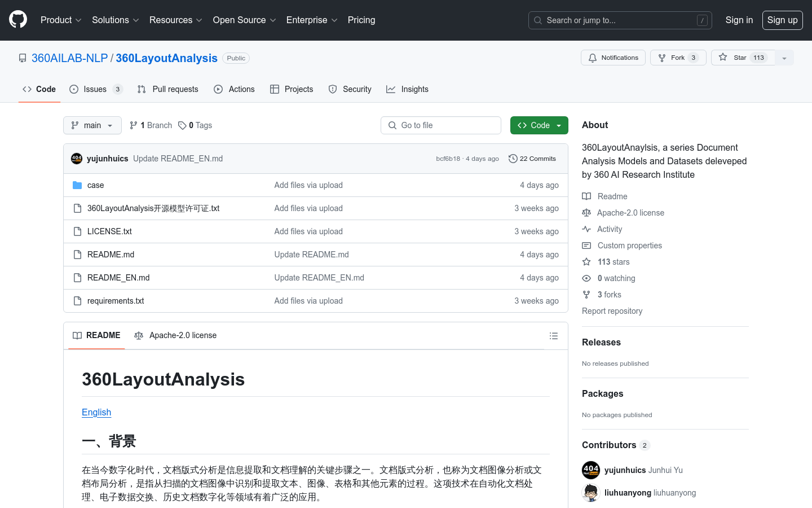Click the eye icon beside 0 watching
The height and width of the screenshot is (508, 812).
pos(586,278)
